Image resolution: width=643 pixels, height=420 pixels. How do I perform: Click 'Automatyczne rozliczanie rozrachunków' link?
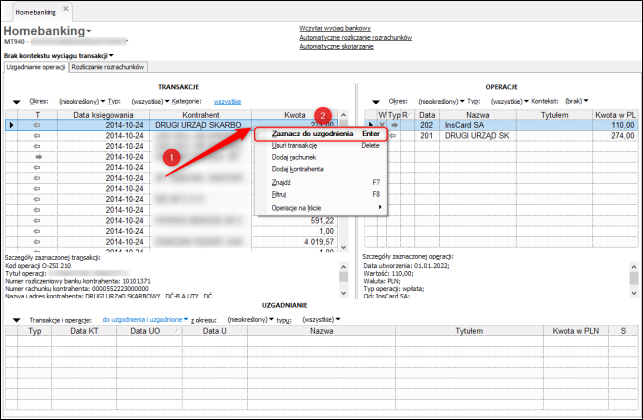click(x=356, y=37)
